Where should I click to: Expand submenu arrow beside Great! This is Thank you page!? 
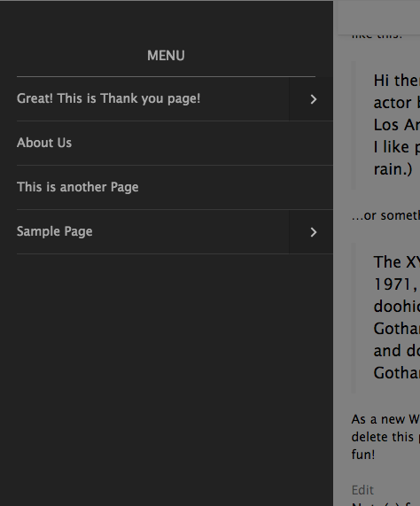[x=311, y=98]
